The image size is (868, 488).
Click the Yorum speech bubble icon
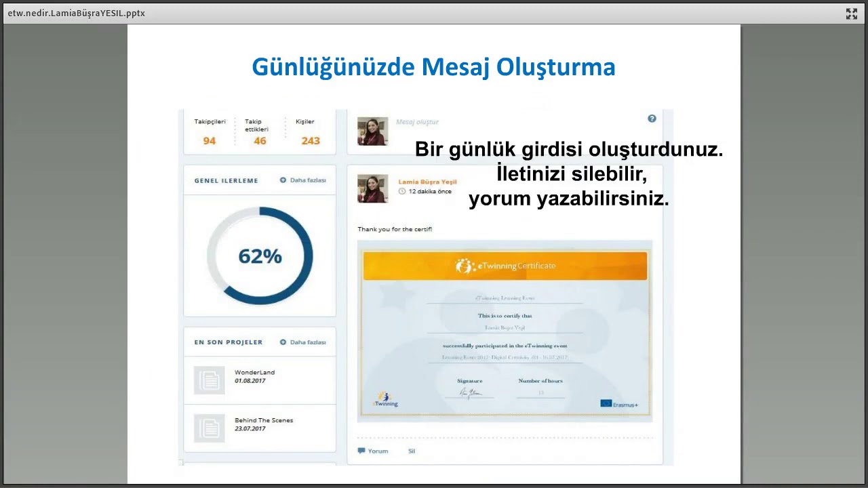tap(361, 451)
